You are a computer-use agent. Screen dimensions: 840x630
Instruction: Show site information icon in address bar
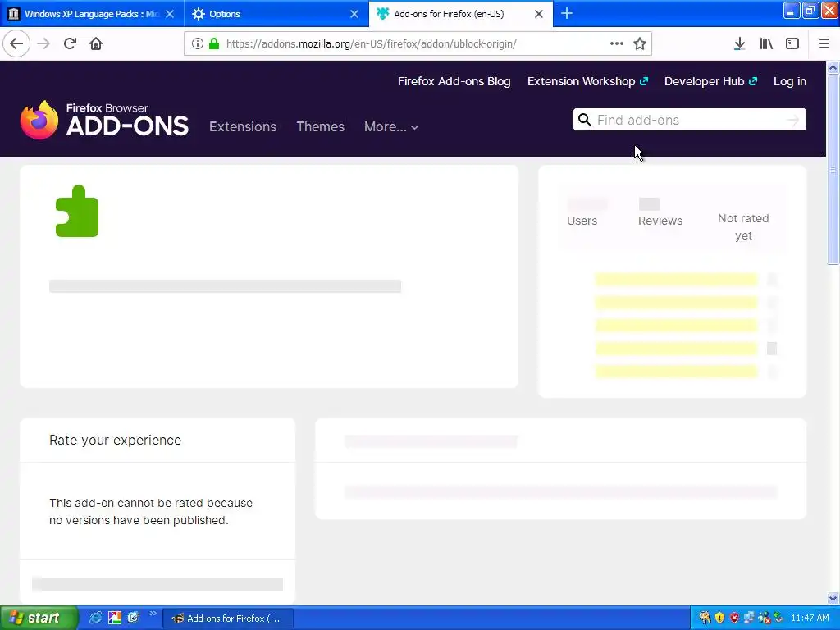click(197, 44)
